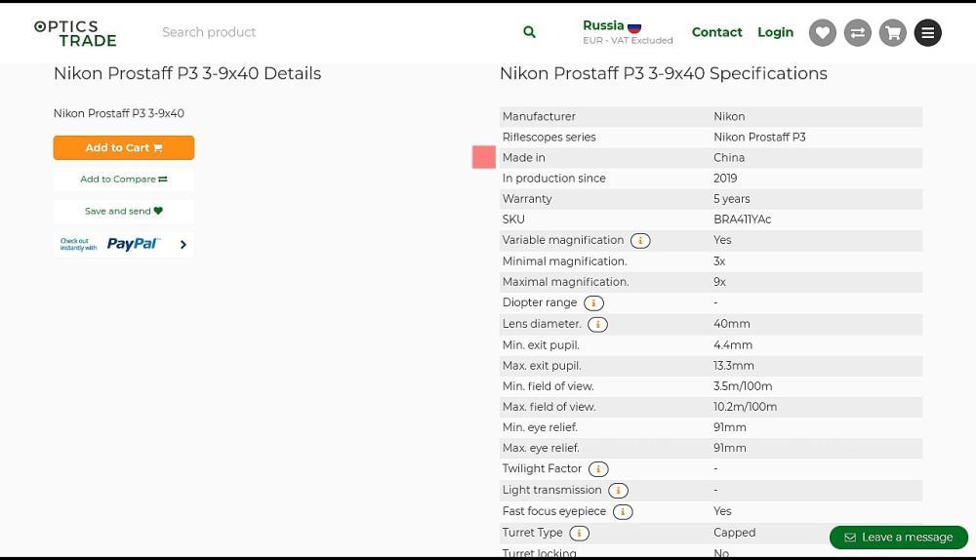Go to Login
Screen dimensions: 976x560
click(775, 32)
